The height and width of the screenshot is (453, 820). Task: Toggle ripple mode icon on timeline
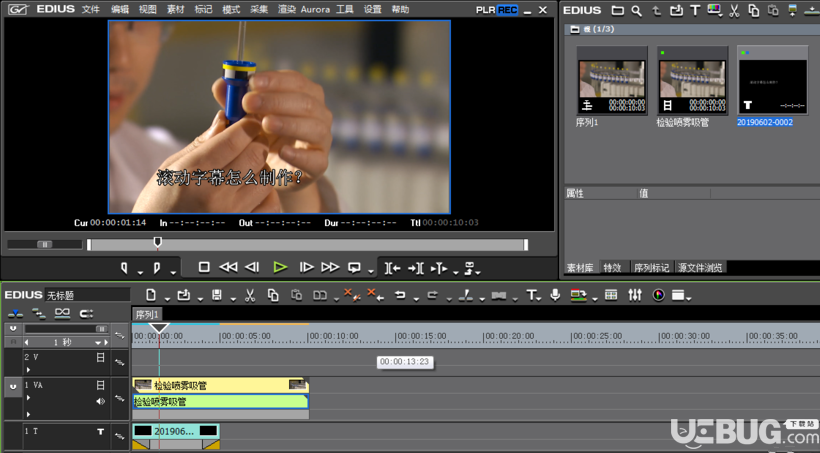point(39,313)
